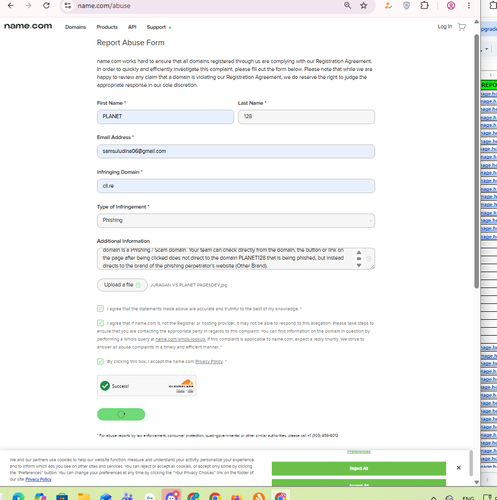Click the Log In link
The image size is (497, 500).
tap(445, 26)
